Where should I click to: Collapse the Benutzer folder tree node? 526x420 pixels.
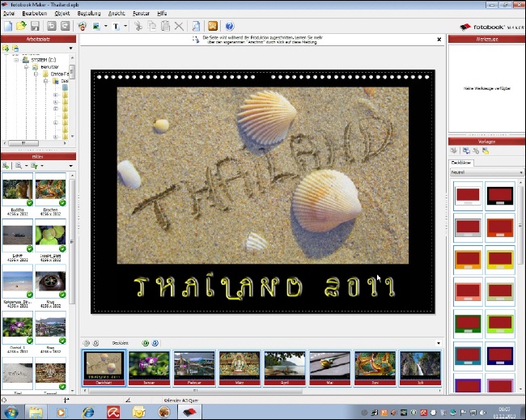click(26, 67)
